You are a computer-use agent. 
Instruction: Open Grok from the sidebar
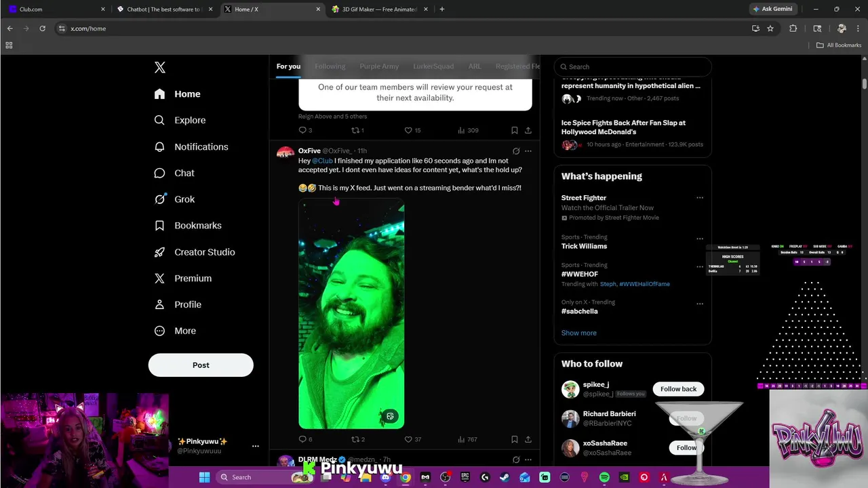(x=174, y=199)
